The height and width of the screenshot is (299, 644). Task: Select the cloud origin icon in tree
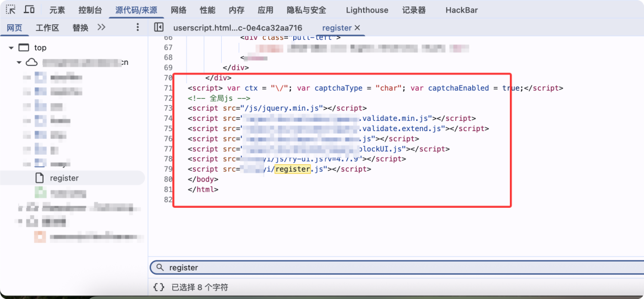(x=32, y=63)
